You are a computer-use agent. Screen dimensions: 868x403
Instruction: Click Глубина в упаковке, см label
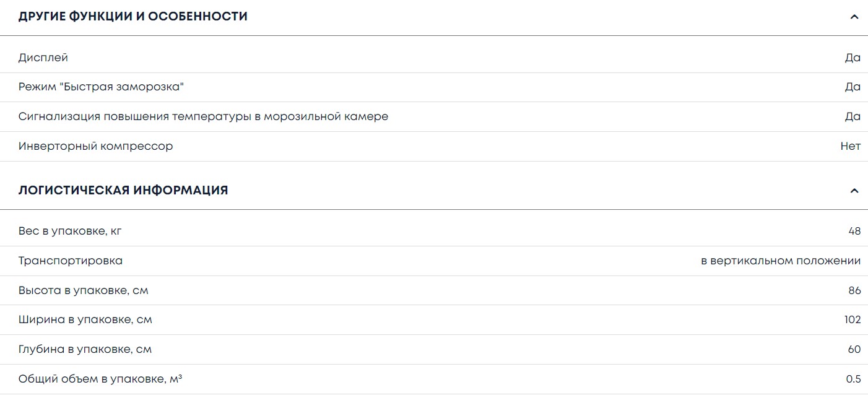[x=85, y=349]
